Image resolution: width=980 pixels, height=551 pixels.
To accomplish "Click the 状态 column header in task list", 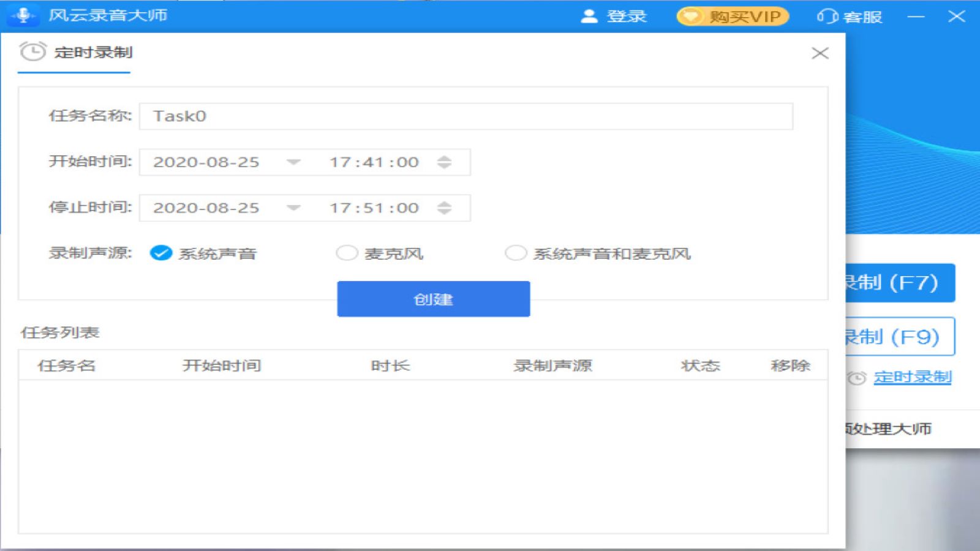I will point(700,365).
